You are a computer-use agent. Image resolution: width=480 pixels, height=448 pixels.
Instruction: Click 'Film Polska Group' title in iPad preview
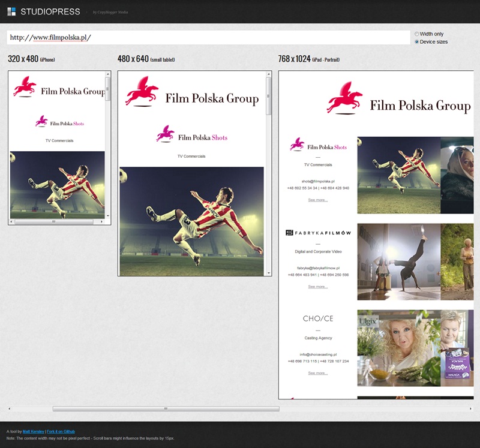pyautogui.click(x=421, y=106)
